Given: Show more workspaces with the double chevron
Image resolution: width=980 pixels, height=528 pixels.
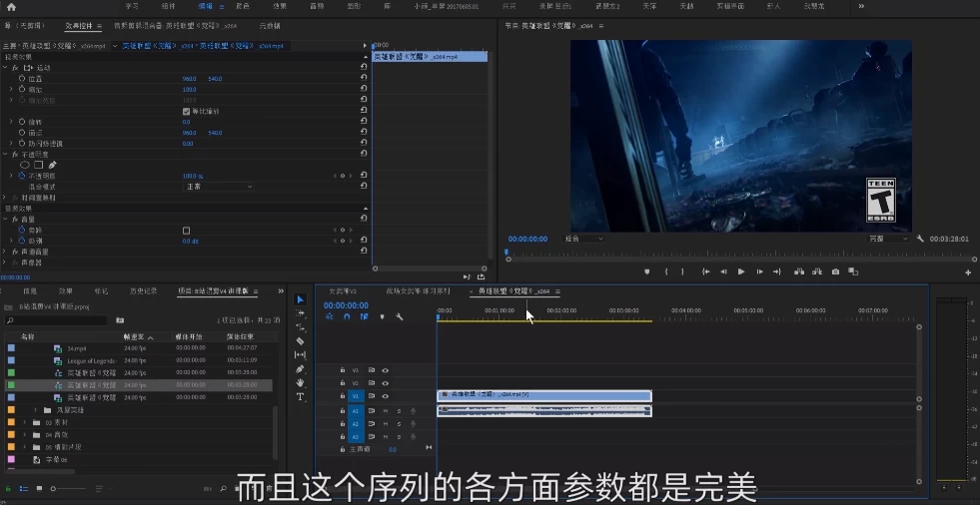Looking at the screenshot, I should click(861, 6).
